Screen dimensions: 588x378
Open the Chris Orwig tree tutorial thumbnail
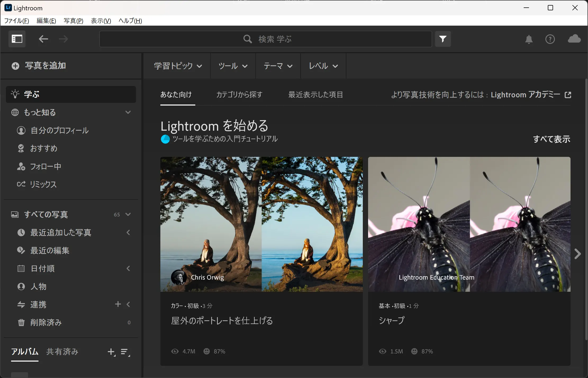(261, 224)
